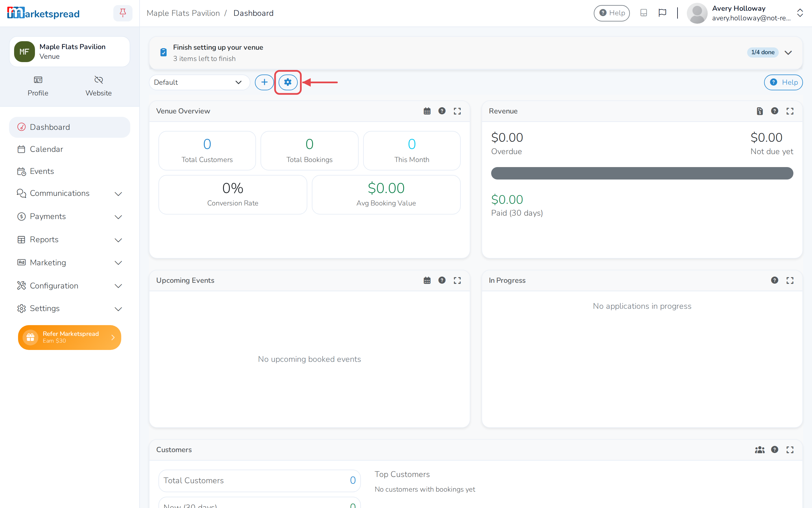The height and width of the screenshot is (508, 812).
Task: Expand In Progress panel to fullscreen
Action: click(790, 281)
